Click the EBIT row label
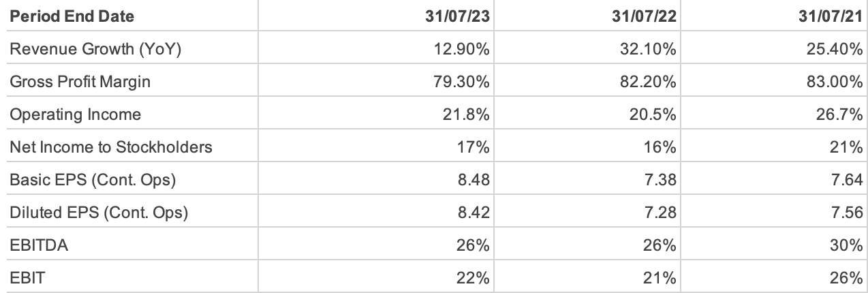This screenshot has width=868, height=293. (x=27, y=278)
